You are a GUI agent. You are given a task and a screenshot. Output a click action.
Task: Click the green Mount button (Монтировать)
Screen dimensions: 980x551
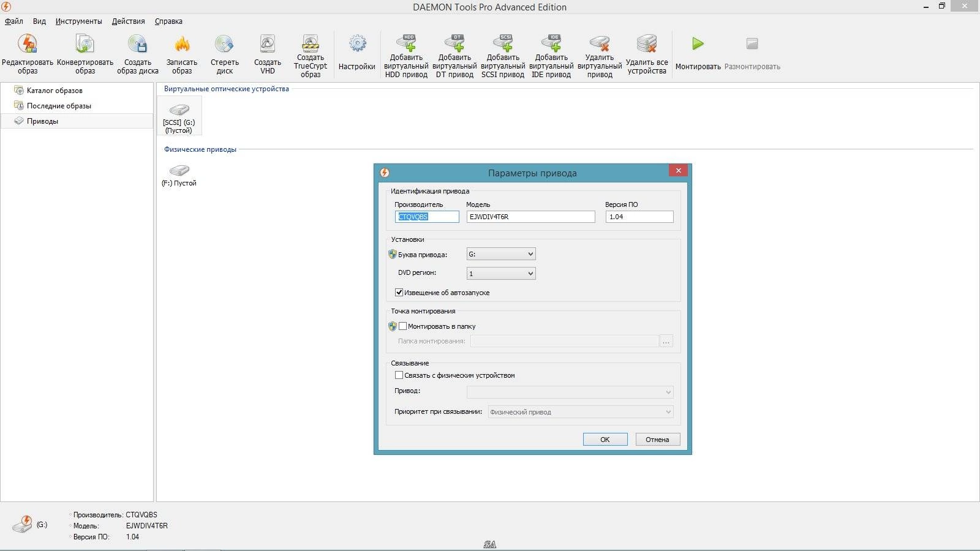[x=698, y=53]
